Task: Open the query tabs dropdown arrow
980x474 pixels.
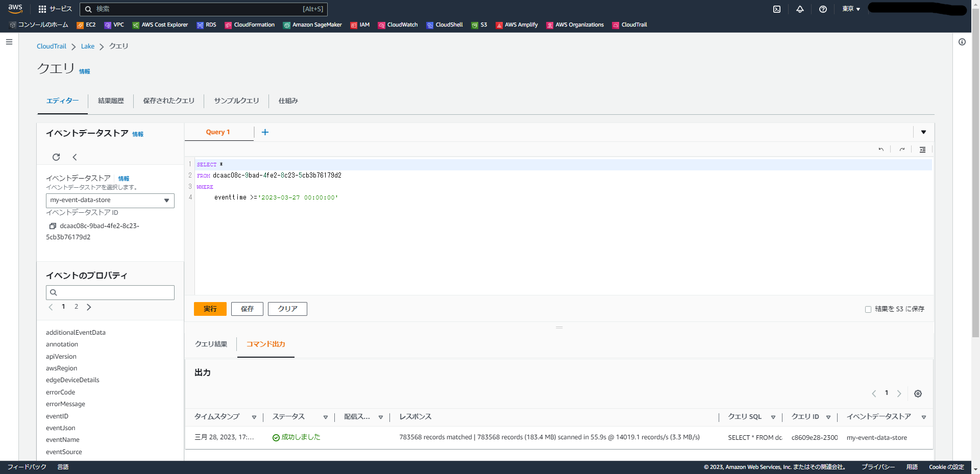Action: (x=923, y=132)
